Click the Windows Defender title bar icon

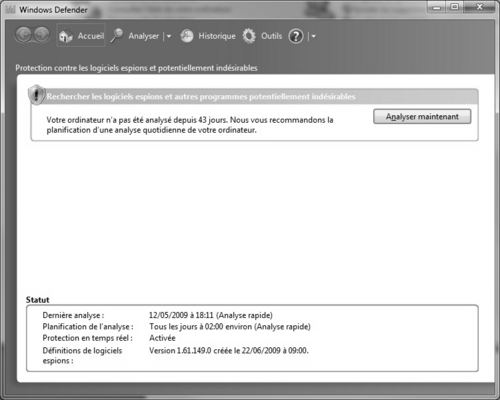pos(10,9)
